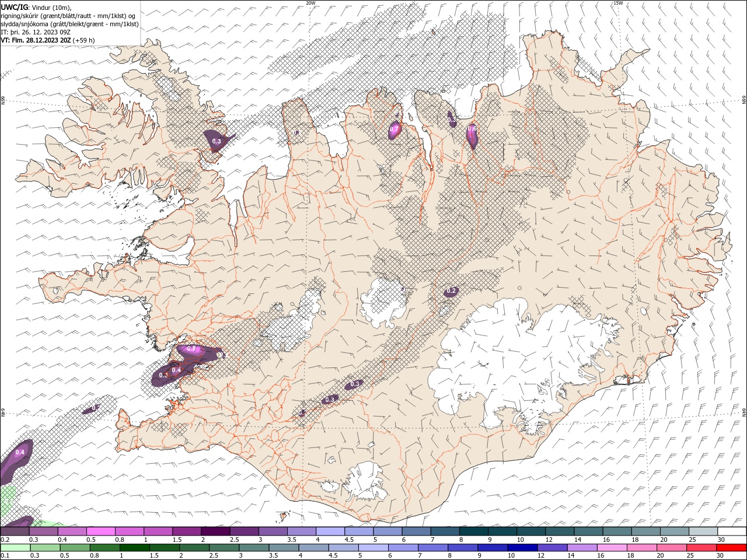Click the "20W" longitude label

click(310, 3)
